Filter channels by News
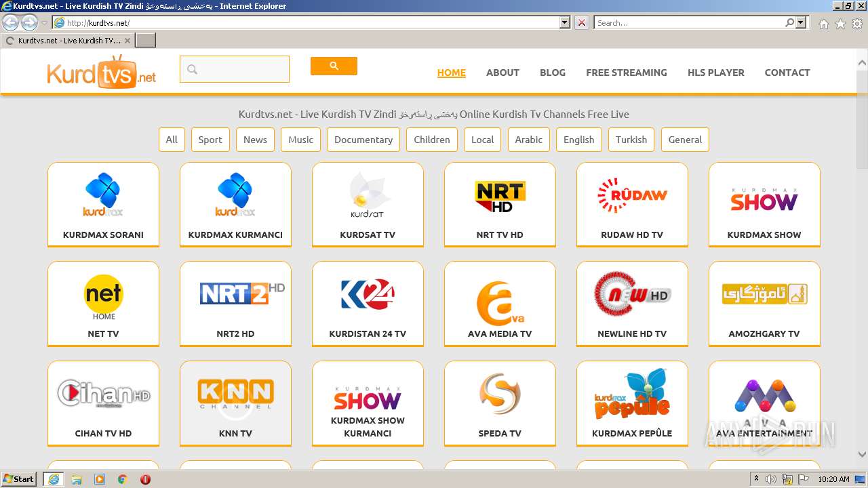This screenshot has width=868, height=488. [x=255, y=140]
